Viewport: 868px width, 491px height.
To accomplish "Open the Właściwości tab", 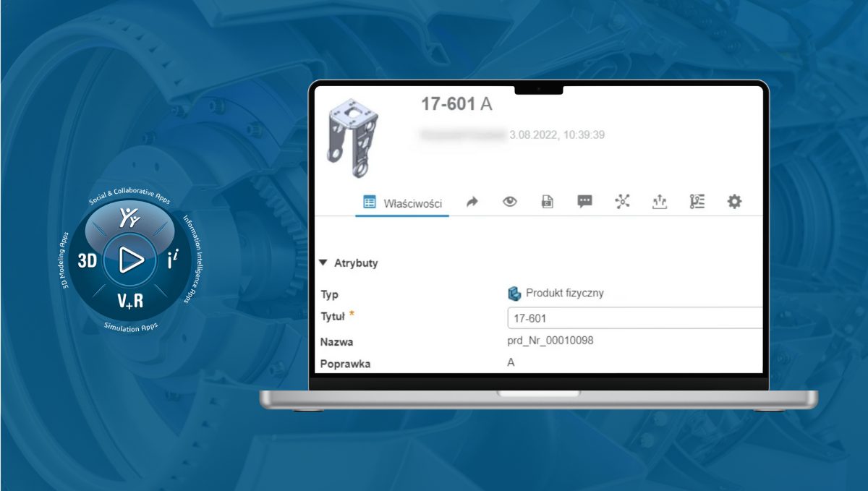I will (x=403, y=203).
